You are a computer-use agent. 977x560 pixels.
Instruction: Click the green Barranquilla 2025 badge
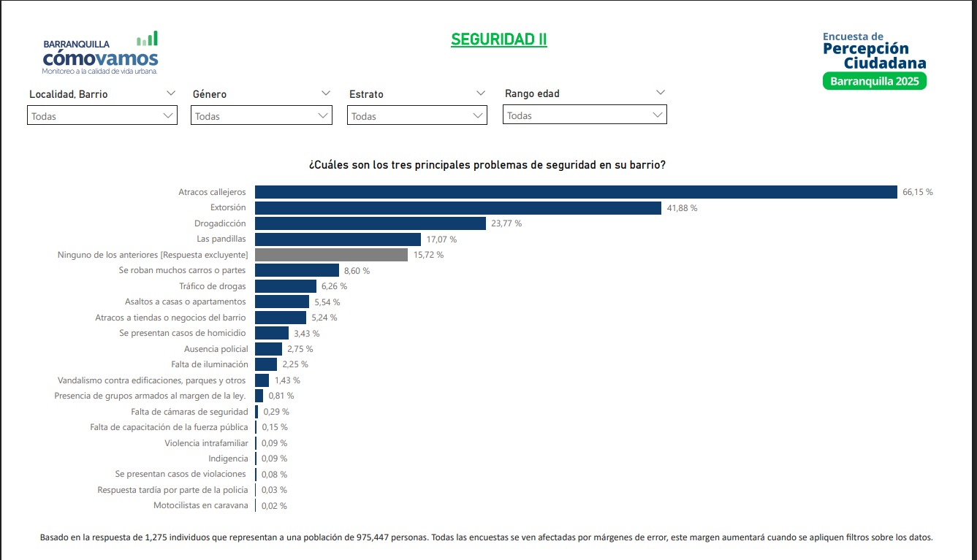coord(875,81)
